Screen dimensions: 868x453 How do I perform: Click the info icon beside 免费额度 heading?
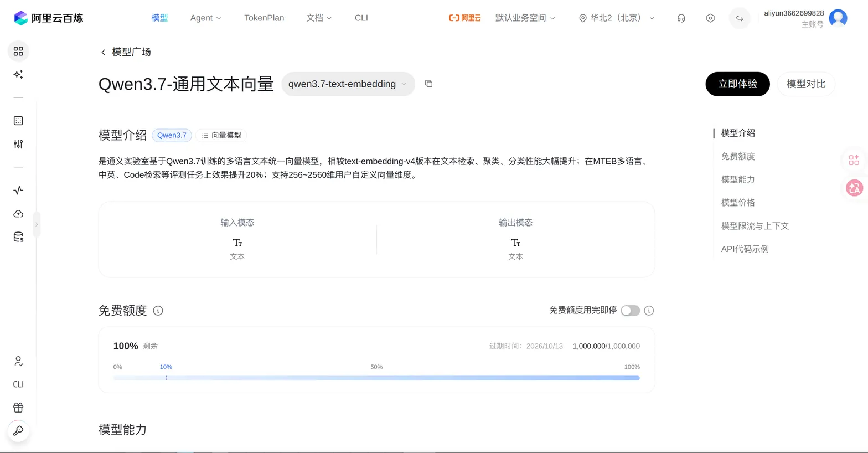(158, 311)
